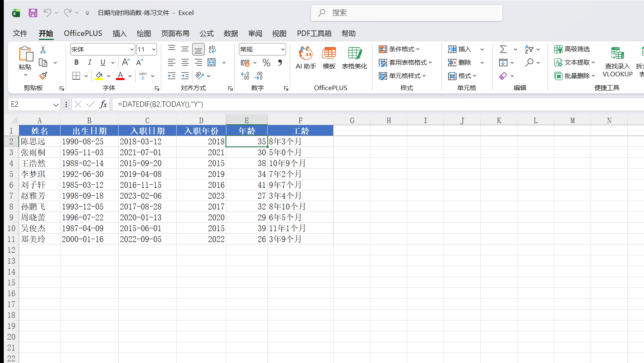Click the Undo arrow icon

[47, 13]
